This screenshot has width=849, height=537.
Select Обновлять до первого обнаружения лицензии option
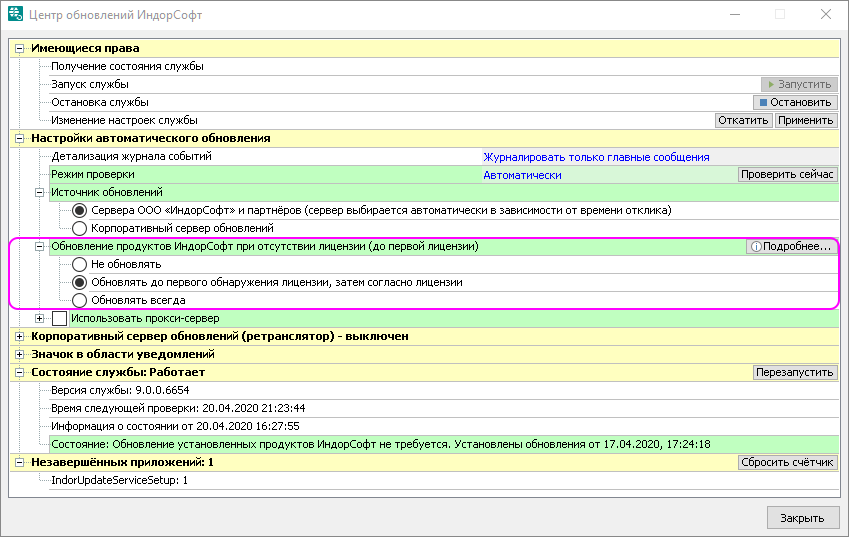pyautogui.click(x=80, y=283)
